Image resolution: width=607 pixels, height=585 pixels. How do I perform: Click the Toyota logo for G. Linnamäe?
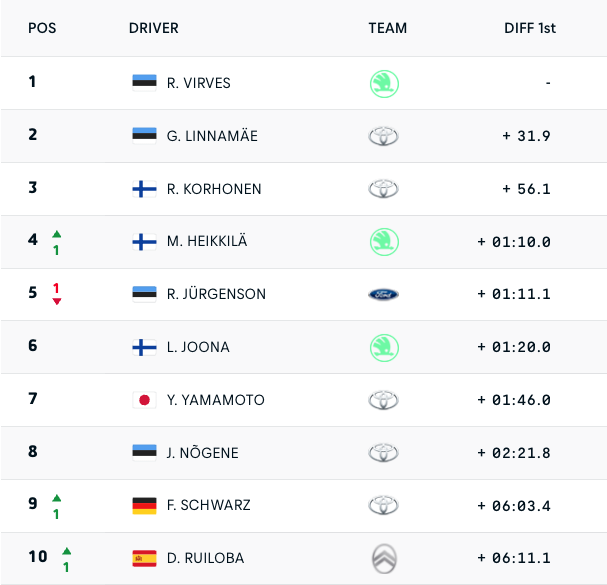(383, 136)
